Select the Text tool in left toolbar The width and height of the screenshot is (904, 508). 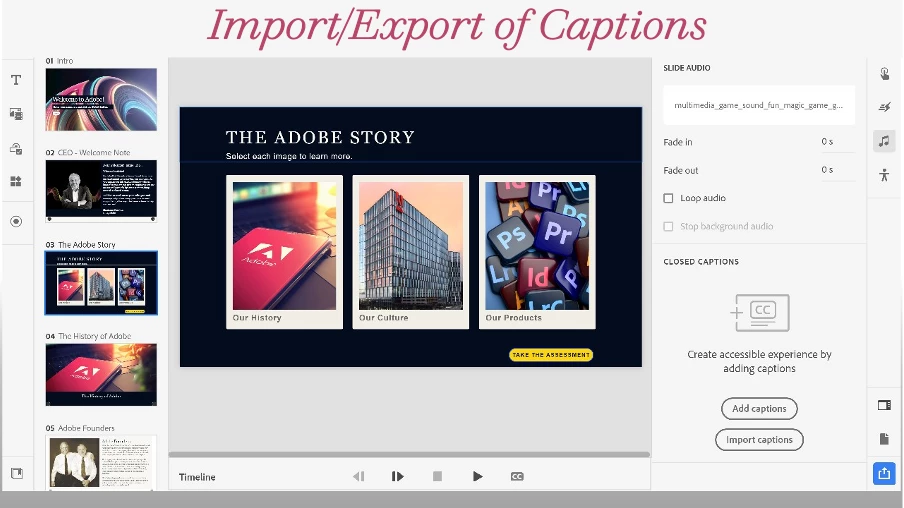16,80
